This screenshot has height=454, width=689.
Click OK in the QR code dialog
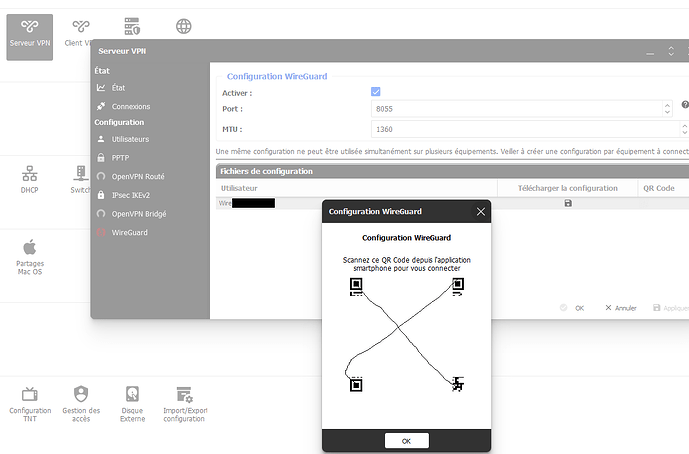point(406,441)
